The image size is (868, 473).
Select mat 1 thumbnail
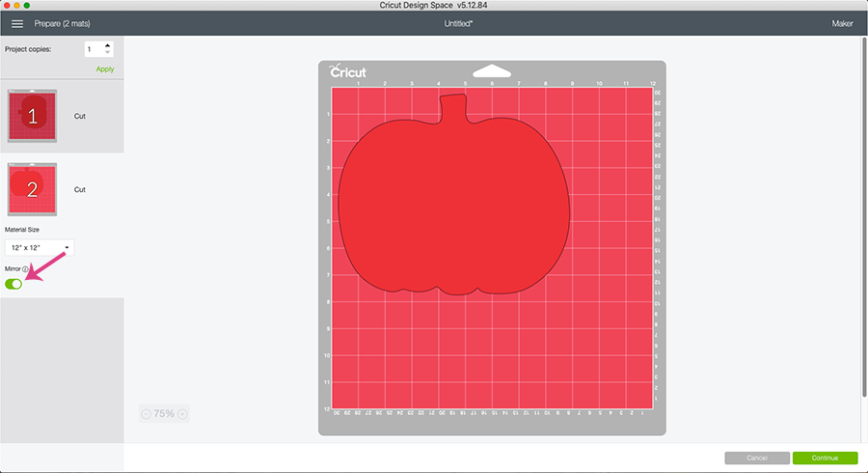pyautogui.click(x=32, y=116)
